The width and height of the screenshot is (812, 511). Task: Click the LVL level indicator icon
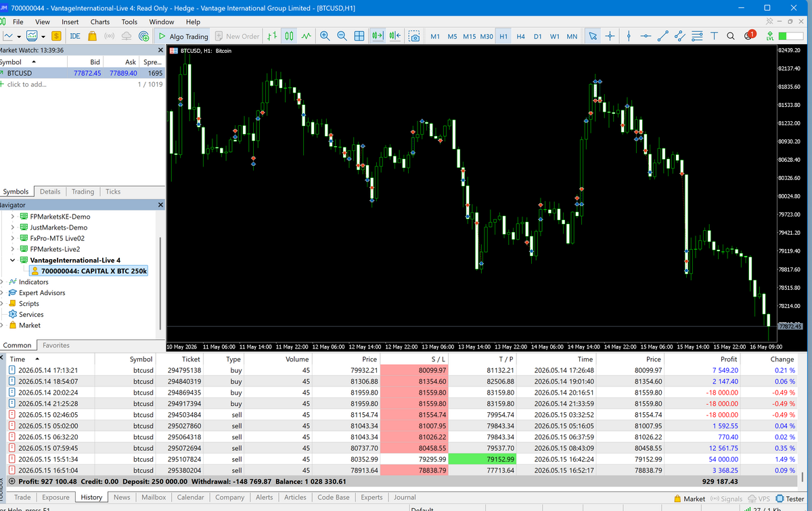coord(769,36)
